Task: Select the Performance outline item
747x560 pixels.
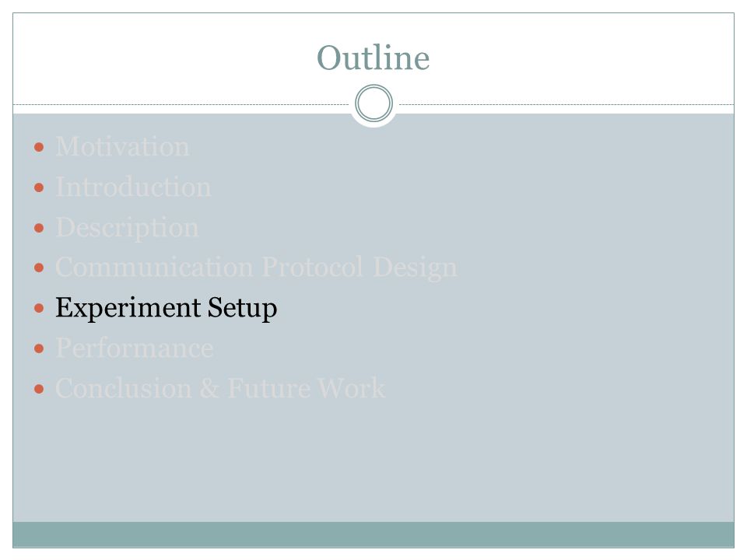Action: pos(135,348)
